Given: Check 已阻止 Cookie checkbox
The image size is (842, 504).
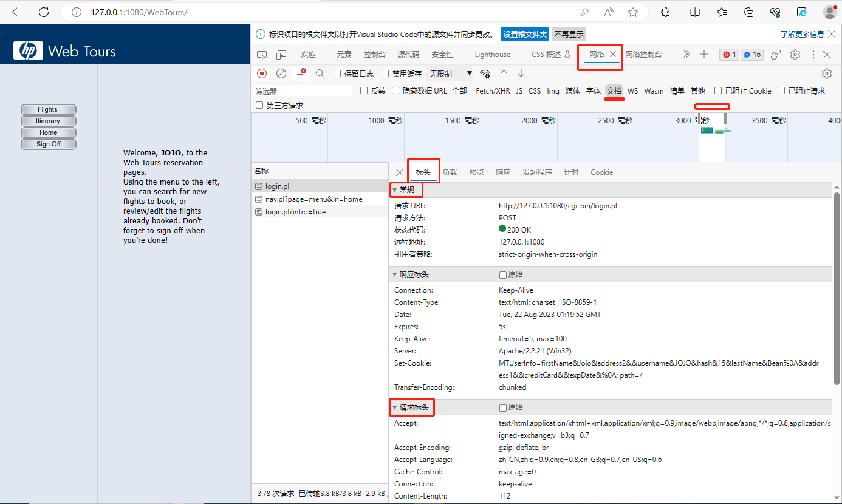Looking at the screenshot, I should [718, 91].
